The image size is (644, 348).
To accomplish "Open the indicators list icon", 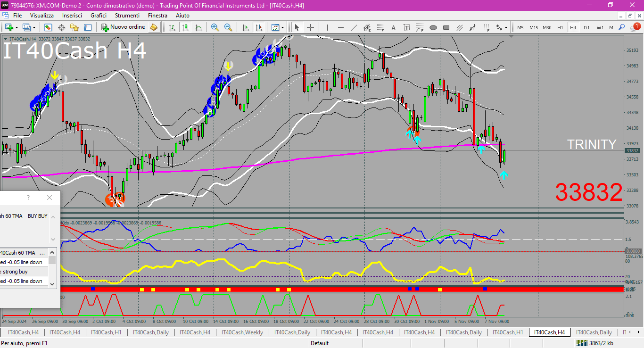I will point(275,27).
